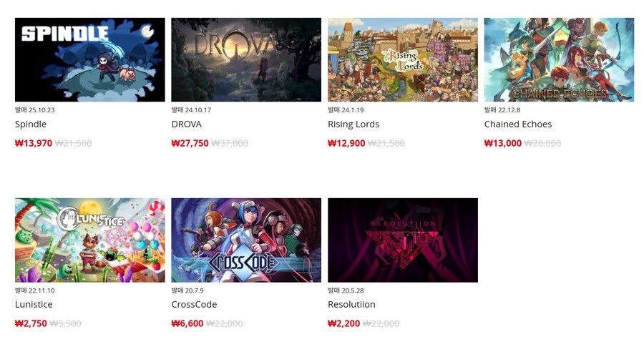Open the CrossCode title link
644x357 pixels.
pos(194,304)
